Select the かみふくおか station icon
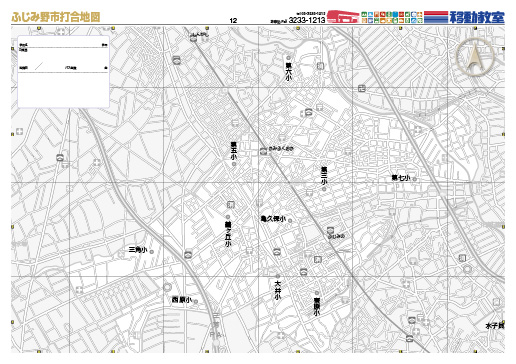Screen dimensions: 516x364 point(264,151)
